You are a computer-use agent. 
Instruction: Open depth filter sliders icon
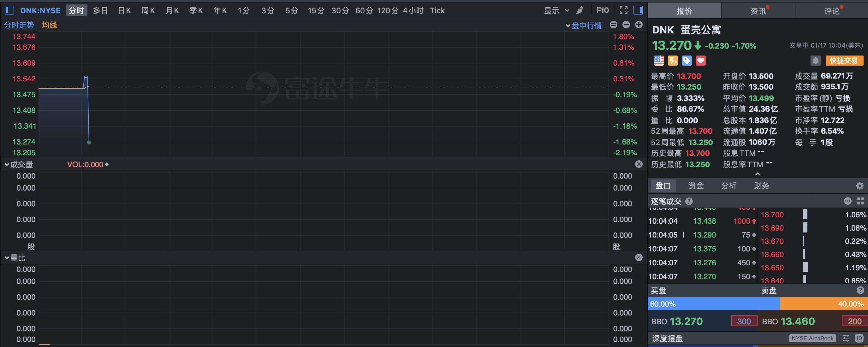coord(846,338)
